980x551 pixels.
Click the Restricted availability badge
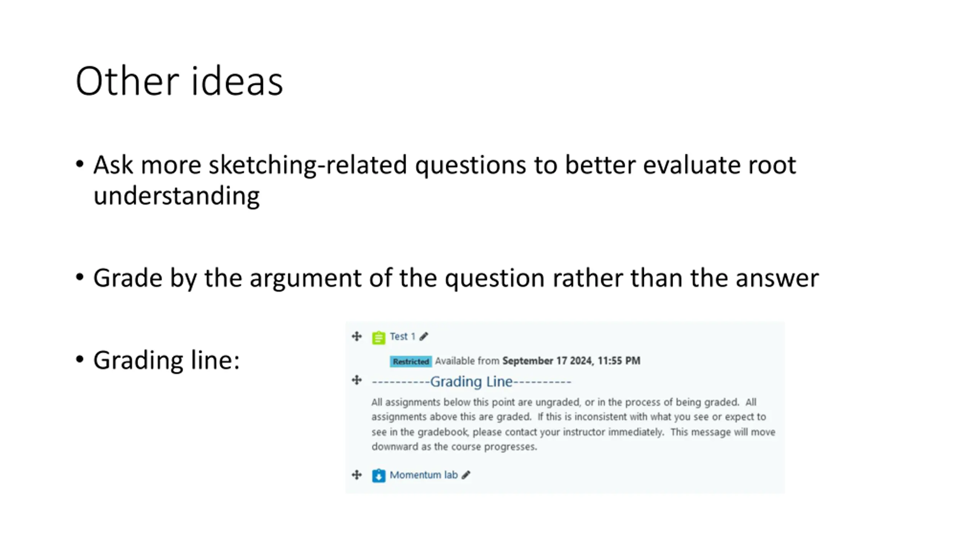click(x=411, y=361)
